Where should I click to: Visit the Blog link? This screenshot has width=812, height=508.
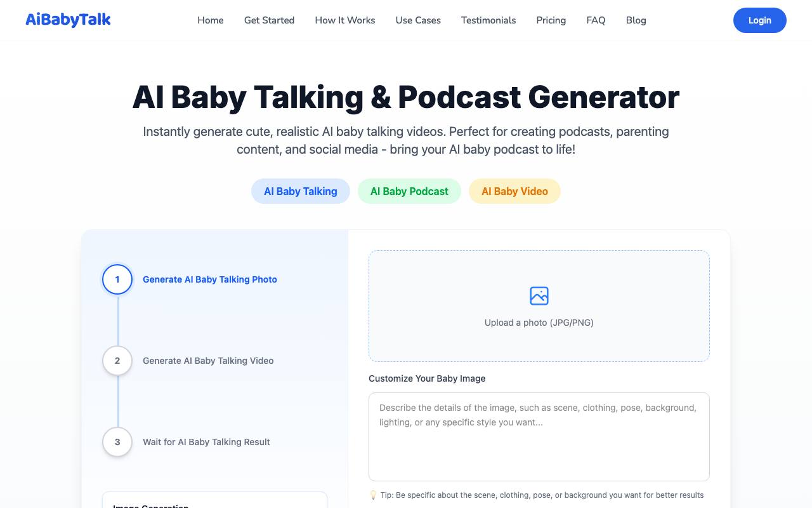coord(636,20)
